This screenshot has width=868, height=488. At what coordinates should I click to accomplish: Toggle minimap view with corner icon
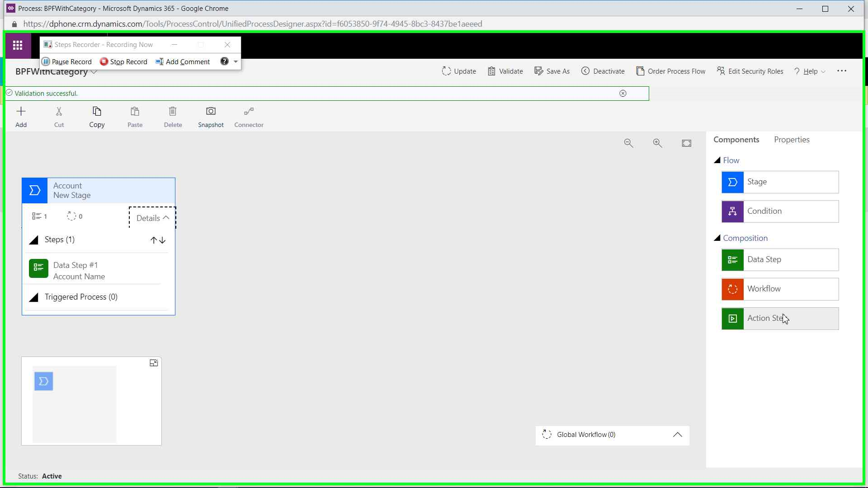pyautogui.click(x=154, y=363)
